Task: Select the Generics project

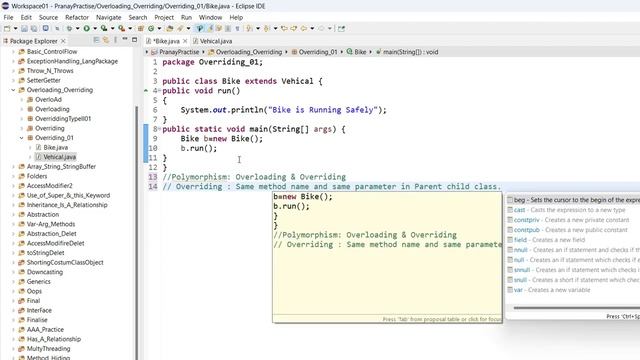Action: point(39,282)
